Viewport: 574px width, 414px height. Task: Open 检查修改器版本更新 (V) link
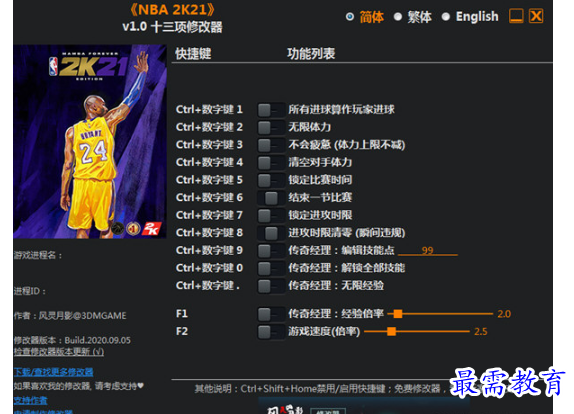coord(59,351)
